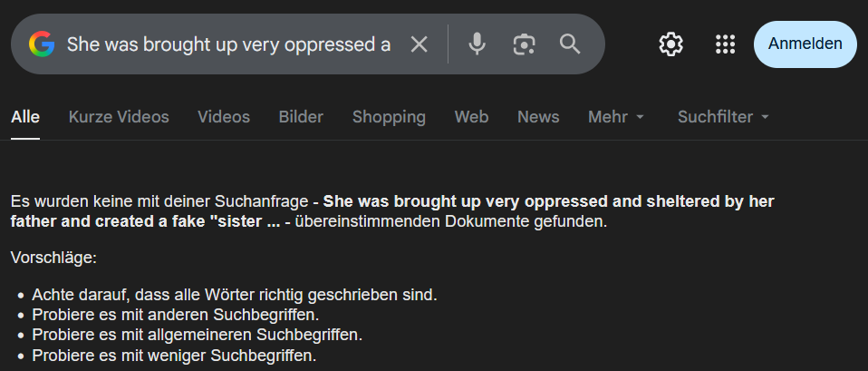The image size is (868, 371).
Task: Open settings gear icon
Action: coord(670,44)
